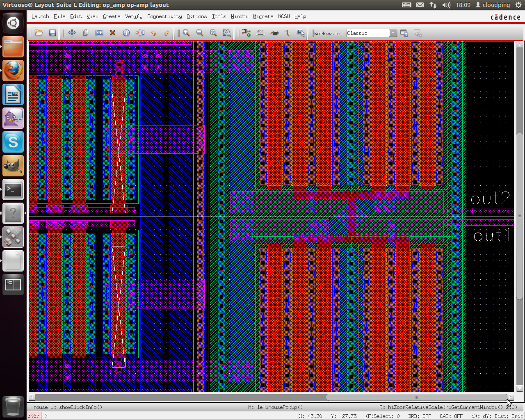Open the Options menu

(196, 16)
